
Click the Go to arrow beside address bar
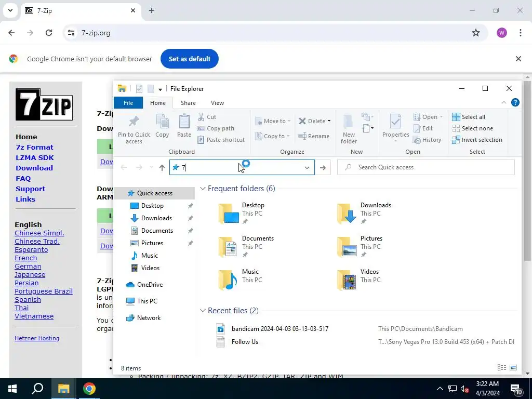323,168
